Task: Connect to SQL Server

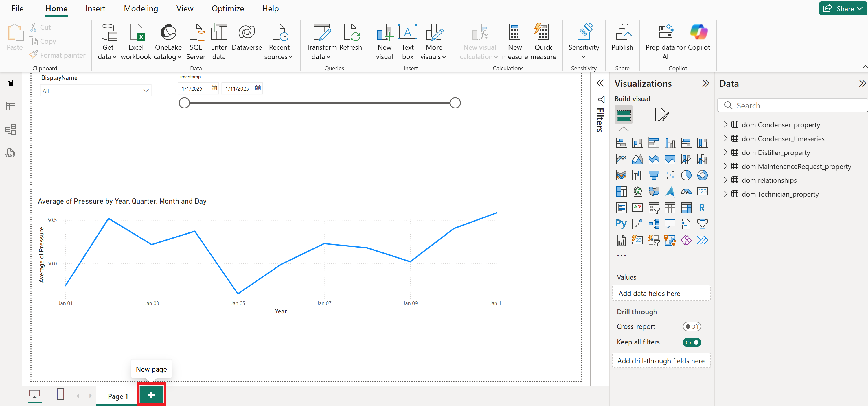Action: click(196, 42)
